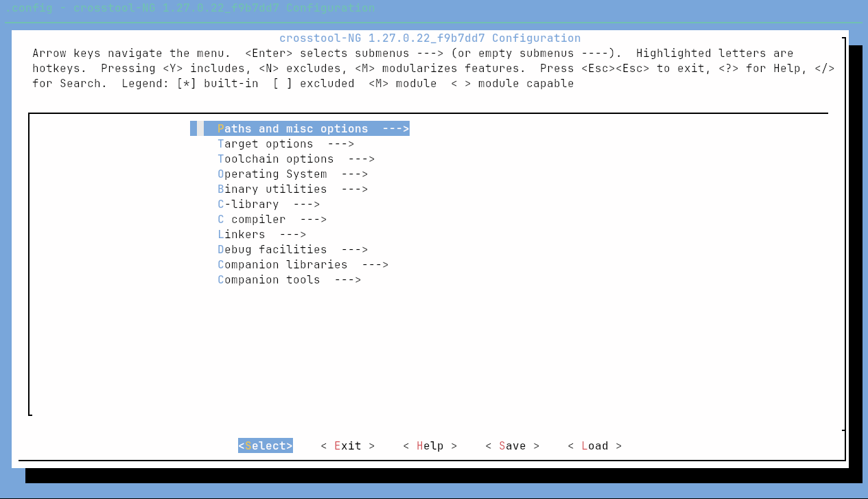Viewport: 868px width, 499px height.
Task: Open Binary utilities submenu
Action: point(292,189)
